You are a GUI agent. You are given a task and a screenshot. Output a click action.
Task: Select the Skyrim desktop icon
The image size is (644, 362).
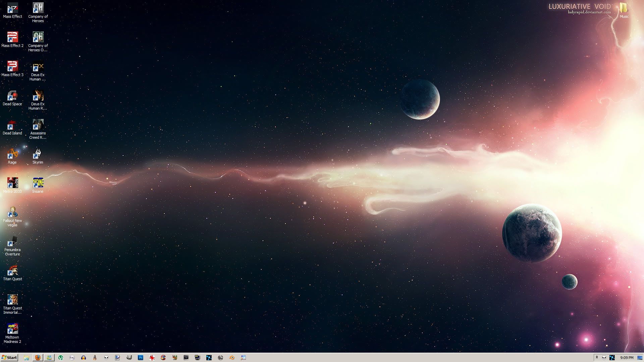[38, 154]
